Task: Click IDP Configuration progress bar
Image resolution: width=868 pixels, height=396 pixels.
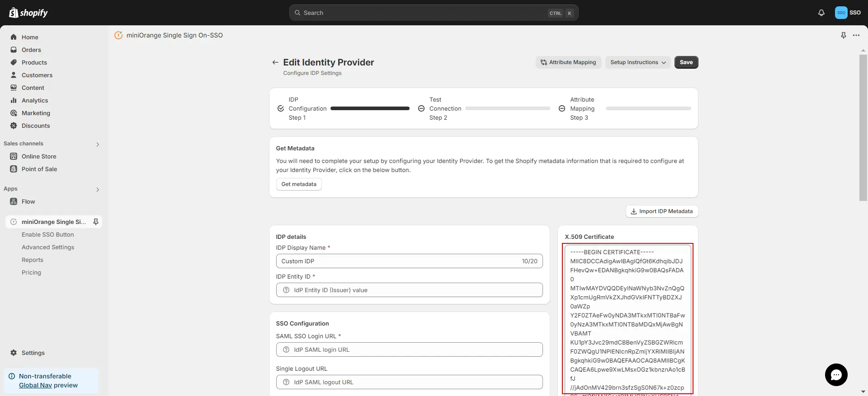Action: click(370, 108)
